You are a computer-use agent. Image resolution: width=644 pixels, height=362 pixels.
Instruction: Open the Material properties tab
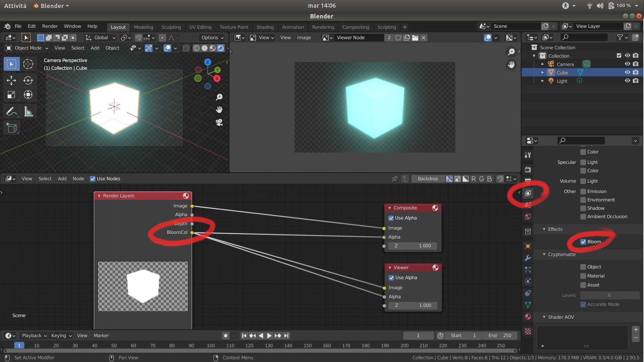click(x=528, y=316)
